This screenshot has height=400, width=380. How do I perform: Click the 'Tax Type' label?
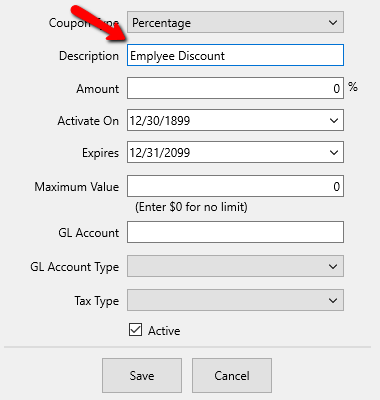97,301
